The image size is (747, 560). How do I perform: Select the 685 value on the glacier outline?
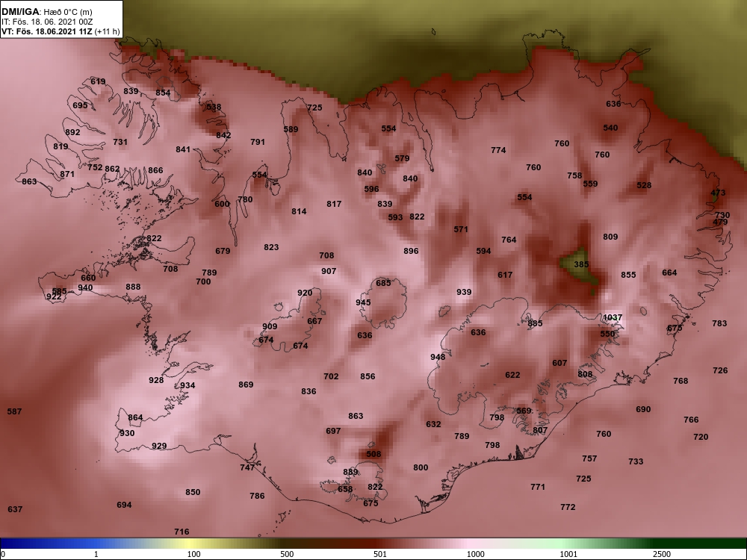(x=383, y=283)
